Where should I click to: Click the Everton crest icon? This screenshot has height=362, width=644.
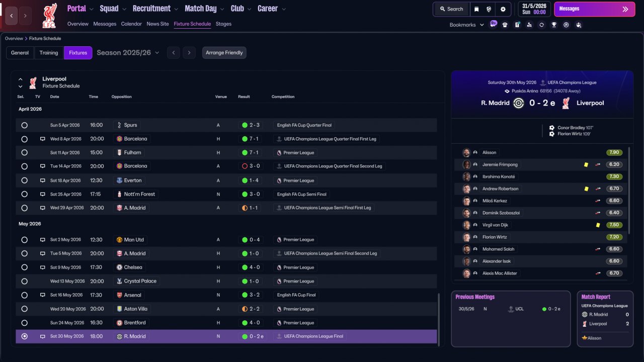click(119, 180)
